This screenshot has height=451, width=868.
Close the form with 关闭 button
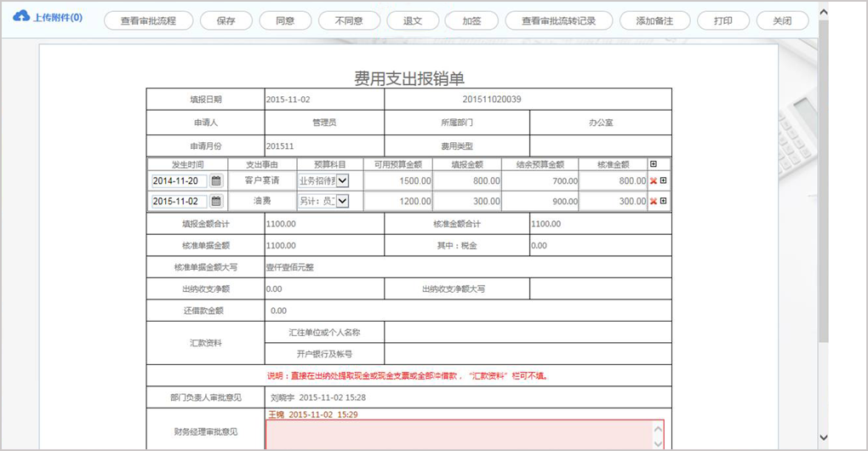coord(782,21)
